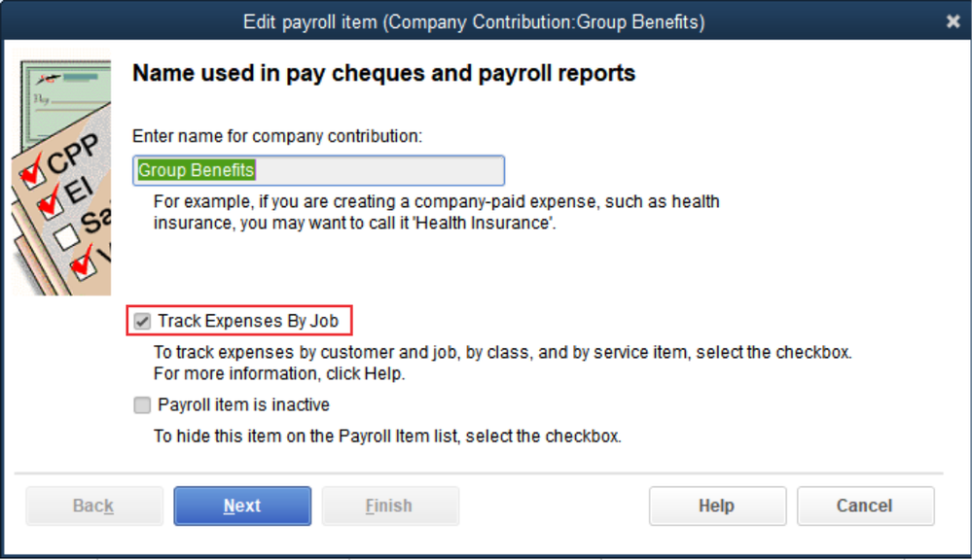Screen dimensions: 972x560
Task: Click the 'Name used in pay cheques' heading
Action: pos(383,73)
